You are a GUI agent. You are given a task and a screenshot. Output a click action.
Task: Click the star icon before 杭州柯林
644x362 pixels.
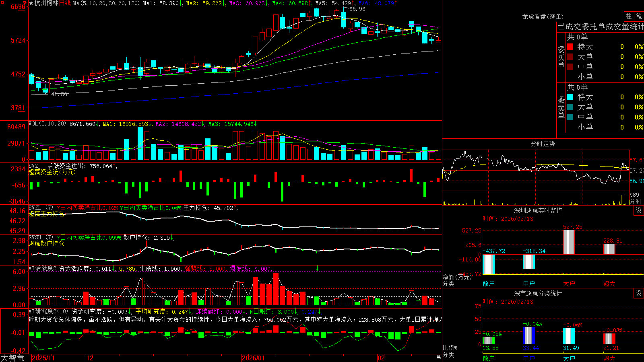(31, 3)
